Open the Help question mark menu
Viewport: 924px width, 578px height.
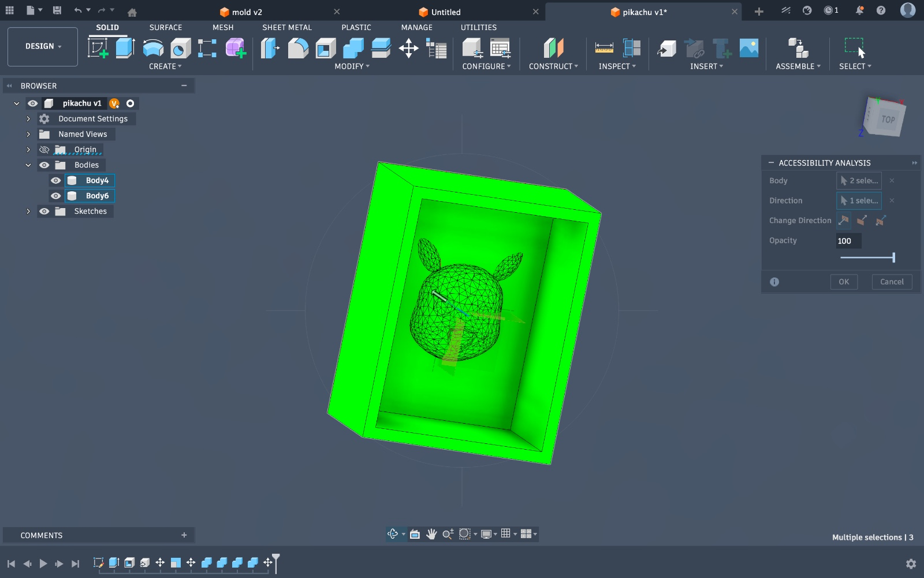[x=881, y=10]
